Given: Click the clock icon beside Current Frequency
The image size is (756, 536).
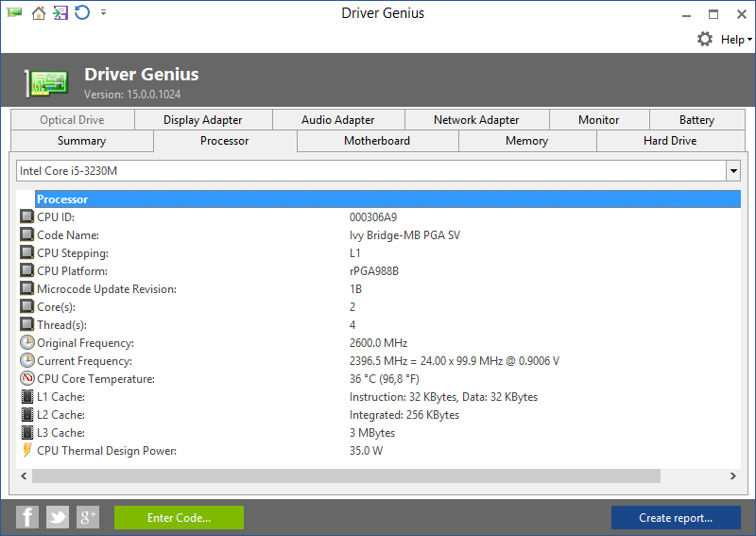Looking at the screenshot, I should coord(27,360).
